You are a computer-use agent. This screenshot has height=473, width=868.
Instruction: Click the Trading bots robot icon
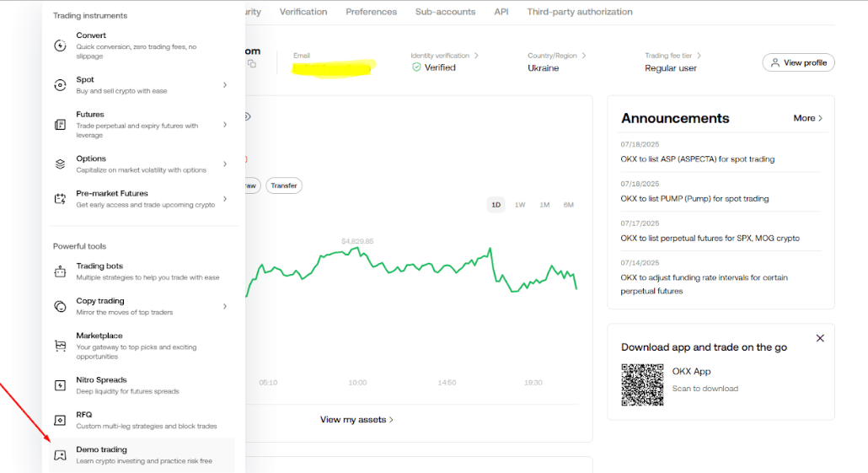60,271
